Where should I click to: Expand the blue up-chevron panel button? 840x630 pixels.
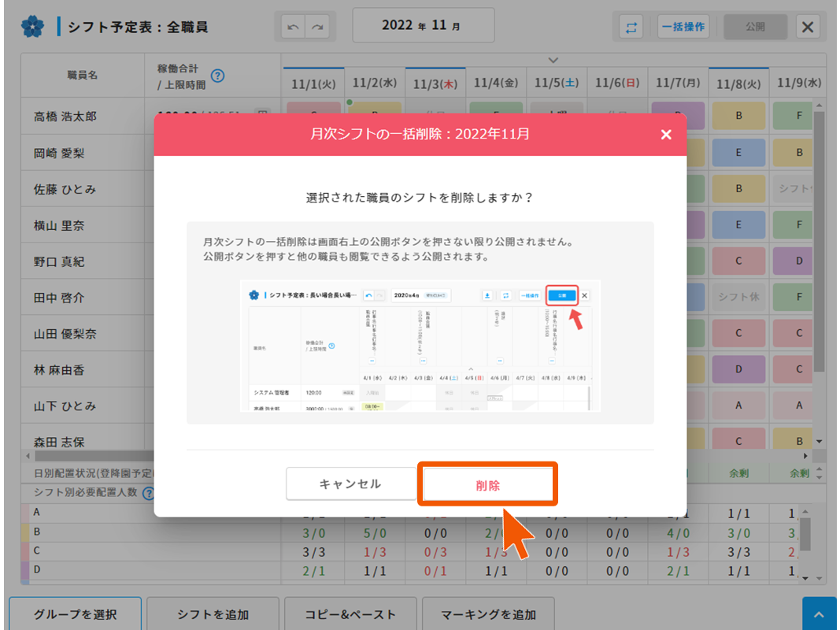click(x=819, y=614)
